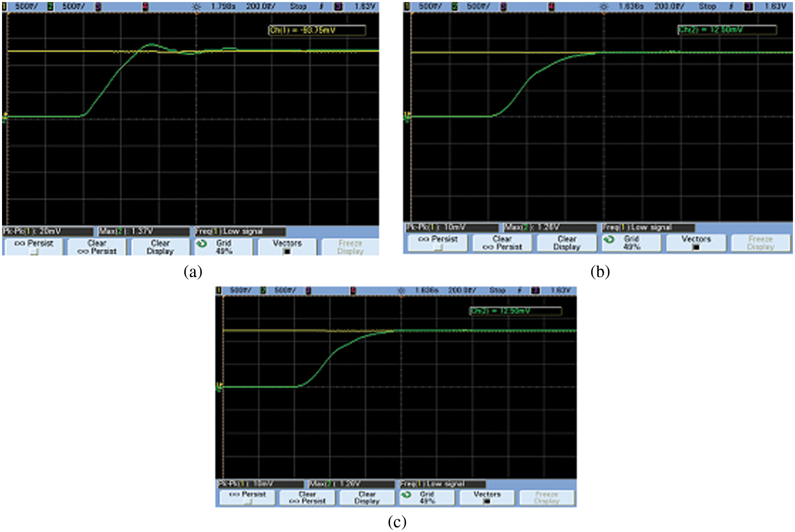
Task: Click channel 1 indicator in scope (a)
Action: point(4,7)
